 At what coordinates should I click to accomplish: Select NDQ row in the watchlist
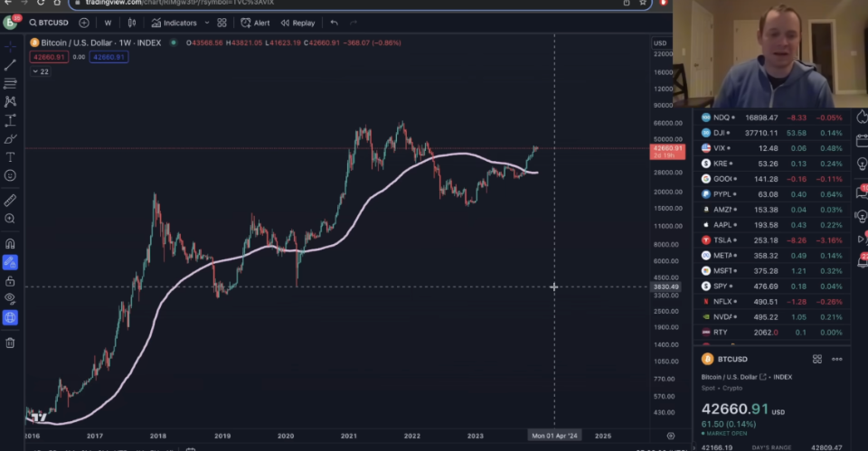[771, 117]
